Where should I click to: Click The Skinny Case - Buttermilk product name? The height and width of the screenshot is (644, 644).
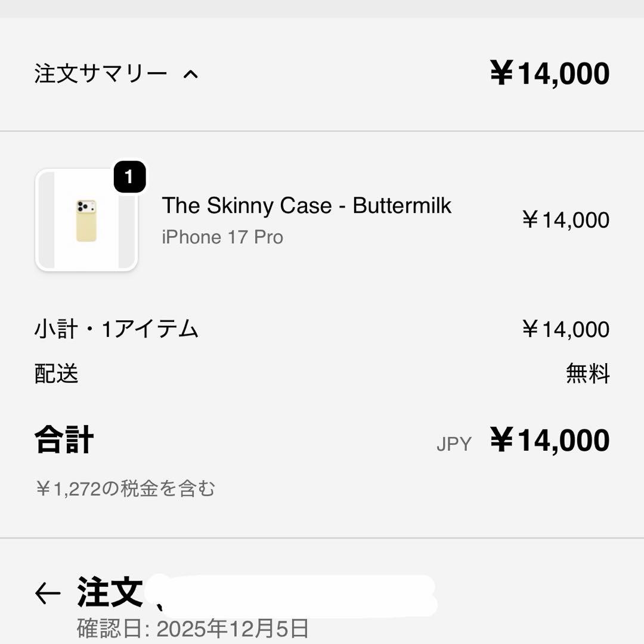[306, 206]
